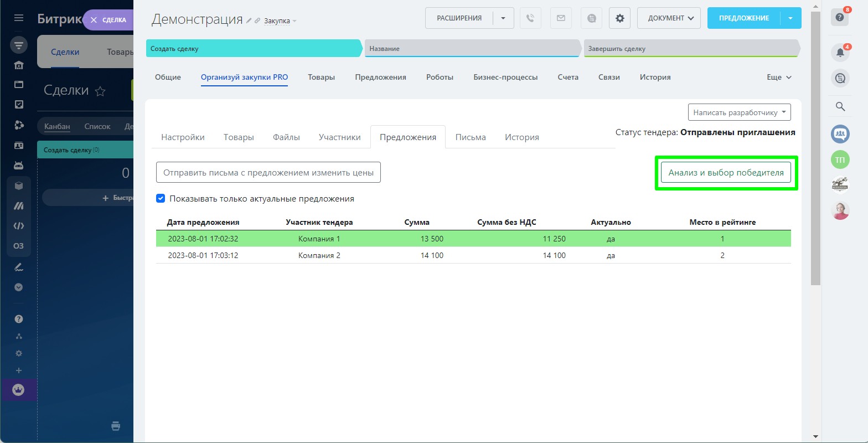The height and width of the screenshot is (443, 868).
Task: Open the Бизнес-процессы tab
Action: (505, 78)
